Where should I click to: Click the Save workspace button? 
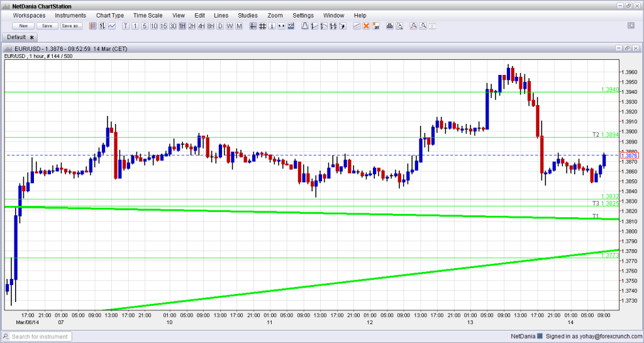(47, 26)
